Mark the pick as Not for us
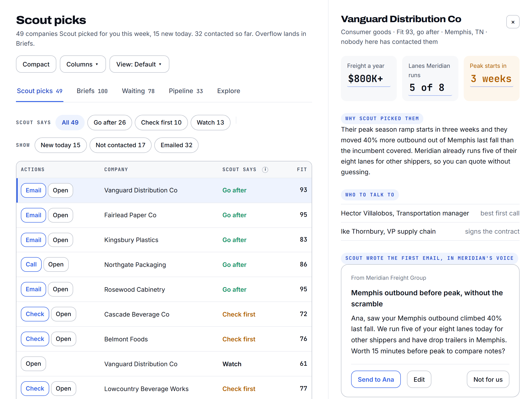The height and width of the screenshot is (399, 532). pos(488,379)
